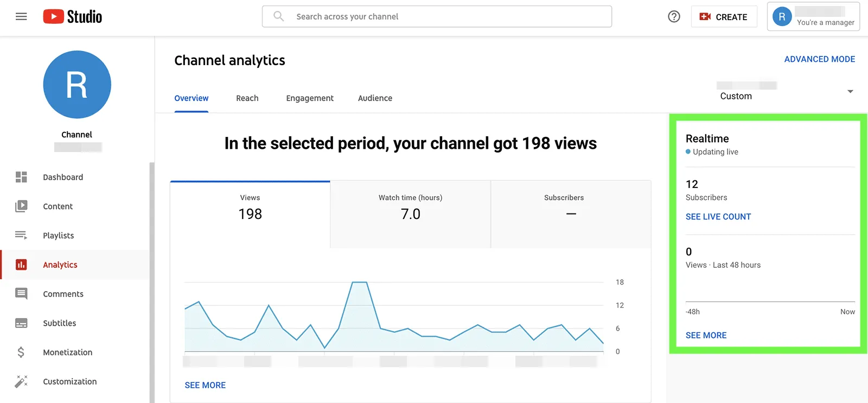Expand the Custom date range dropdown
The width and height of the screenshot is (868, 403).
coord(850,91)
